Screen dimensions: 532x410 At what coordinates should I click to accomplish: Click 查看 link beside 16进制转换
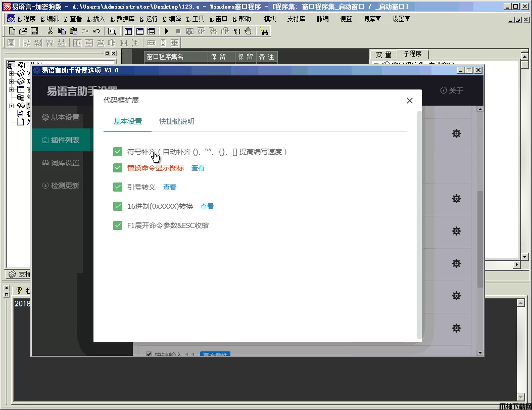207,206
